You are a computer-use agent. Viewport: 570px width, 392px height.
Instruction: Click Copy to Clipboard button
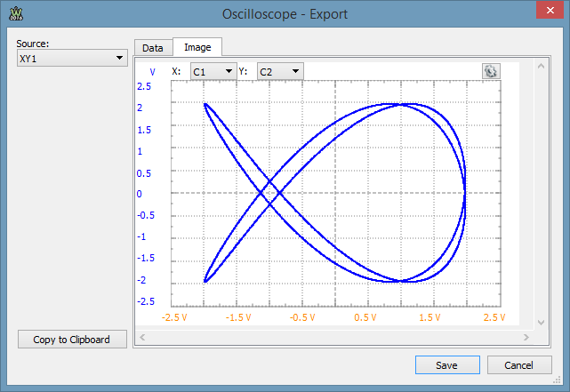click(72, 340)
